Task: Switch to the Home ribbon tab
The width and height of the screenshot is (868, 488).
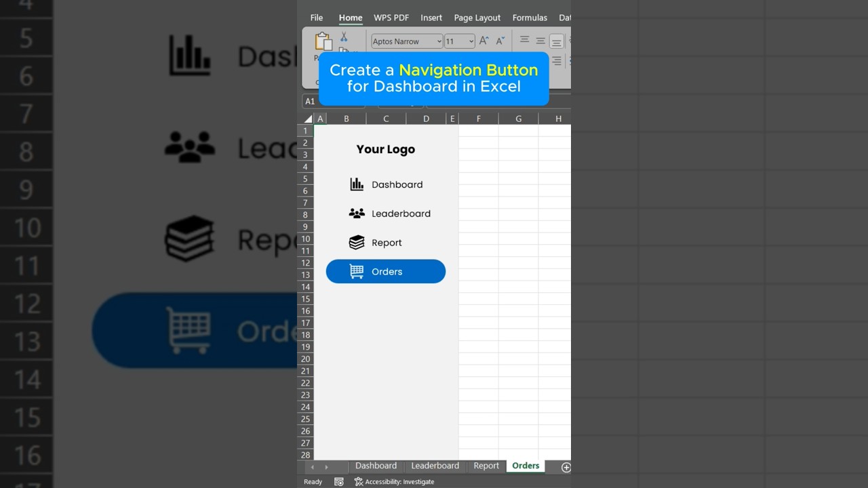Action: click(x=351, y=18)
